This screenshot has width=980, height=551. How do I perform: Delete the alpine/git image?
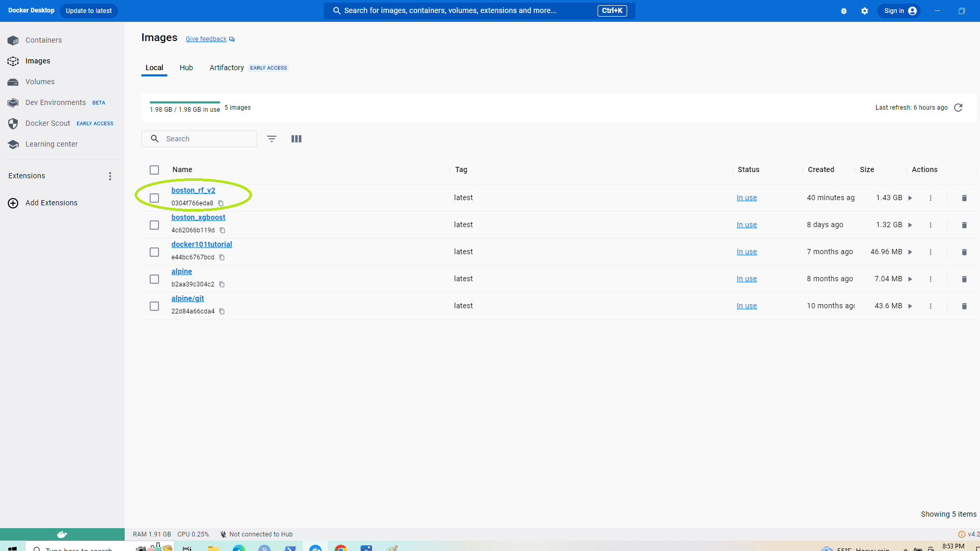[964, 306]
